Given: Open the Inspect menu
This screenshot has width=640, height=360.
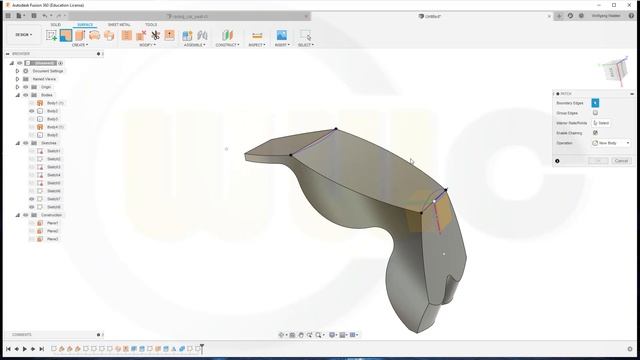Looking at the screenshot, I should click(257, 45).
